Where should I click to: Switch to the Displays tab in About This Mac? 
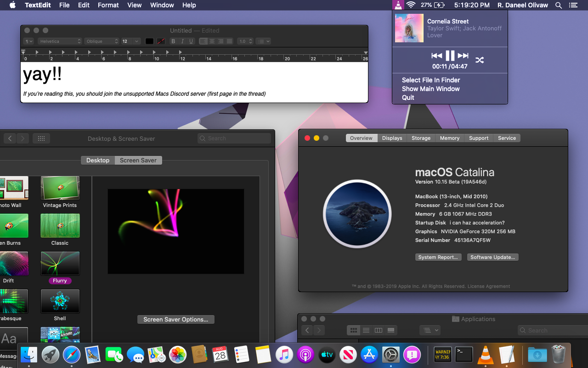(x=392, y=138)
